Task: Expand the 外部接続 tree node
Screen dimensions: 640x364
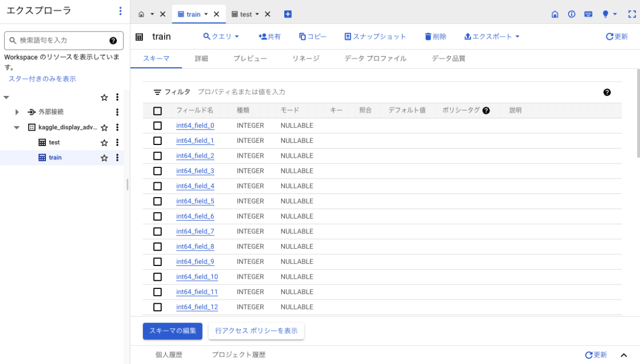Action: (17, 112)
